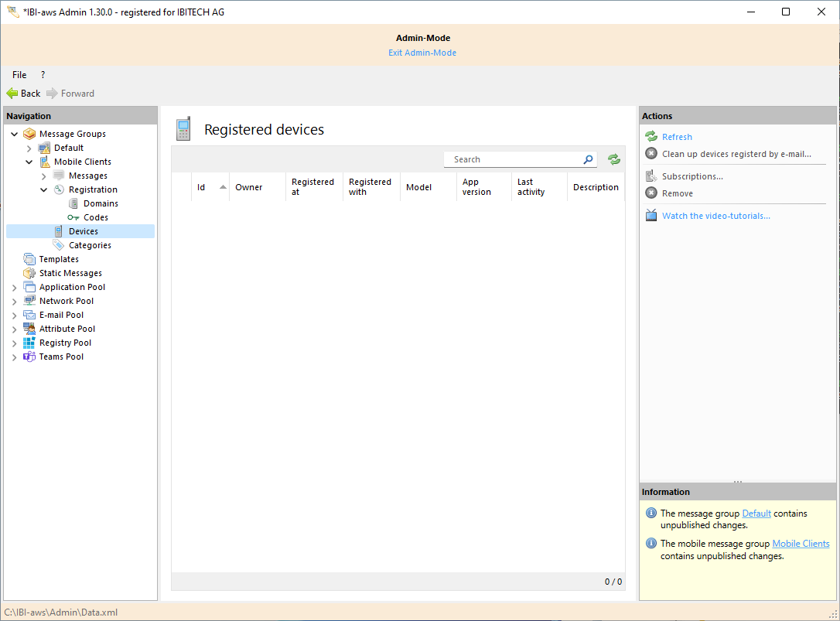Open the File menu
Image resolution: width=840 pixels, height=621 pixels.
[x=19, y=74]
